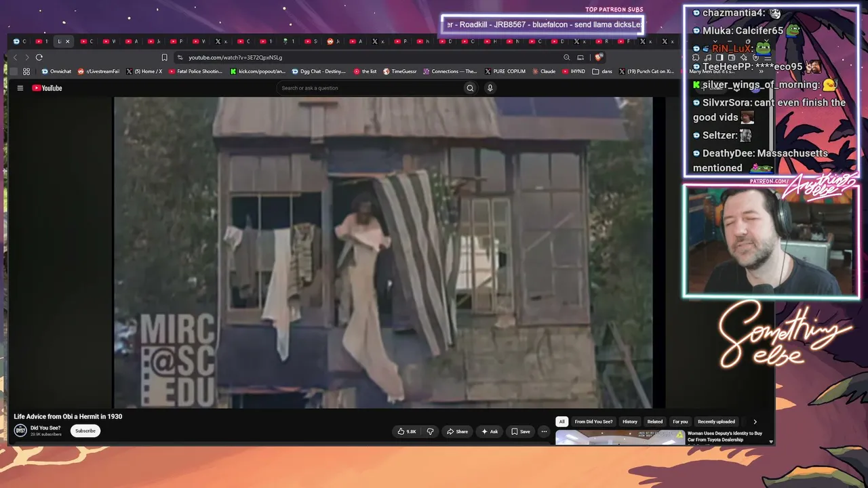Open the Claude bookmark

544,71
